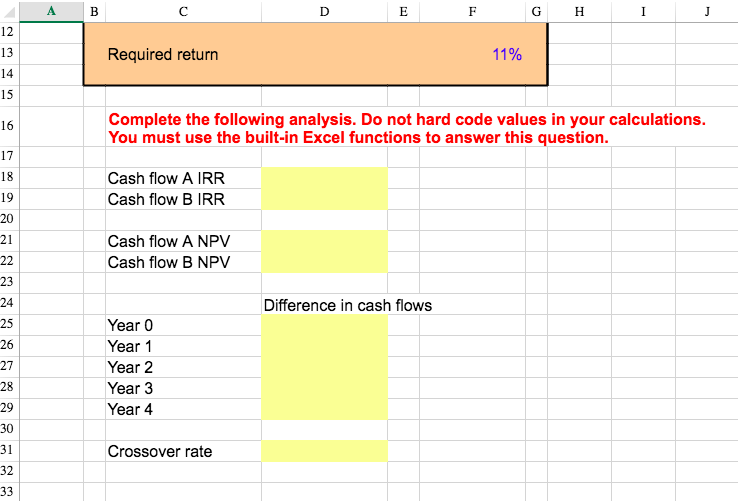Select row 31 header
The width and height of the screenshot is (738, 501).
point(9,450)
